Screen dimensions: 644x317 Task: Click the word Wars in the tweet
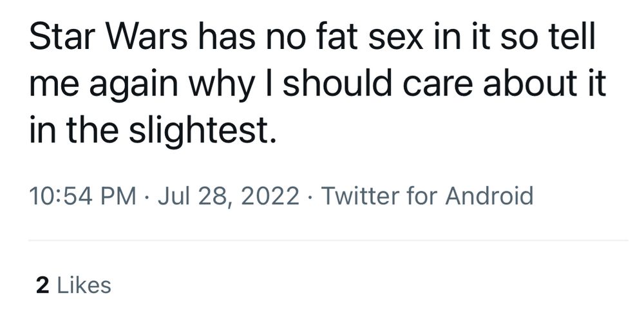[148, 37]
